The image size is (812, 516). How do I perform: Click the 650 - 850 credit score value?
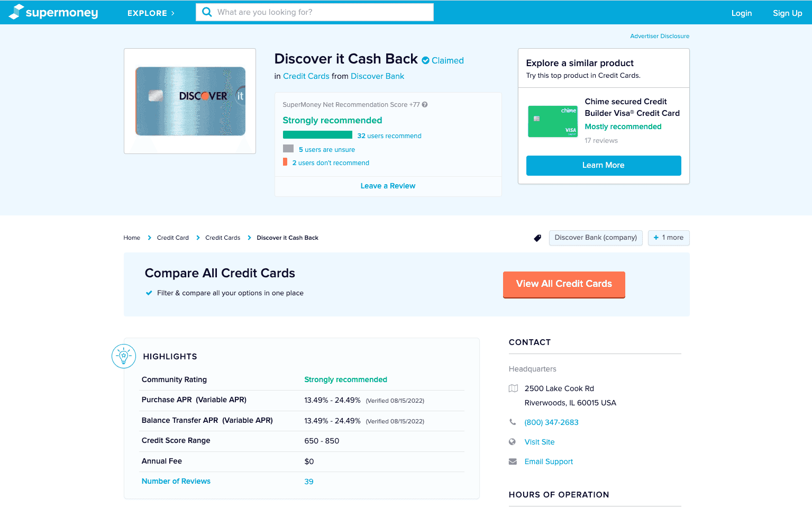tap(322, 441)
